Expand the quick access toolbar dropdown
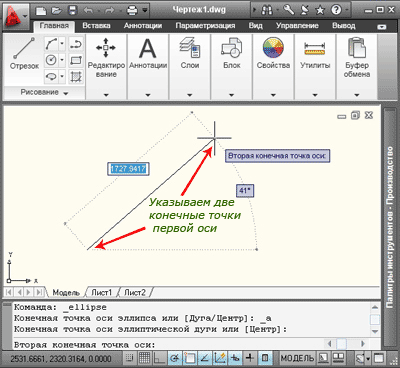This screenshot has height=368, width=400. [145, 11]
